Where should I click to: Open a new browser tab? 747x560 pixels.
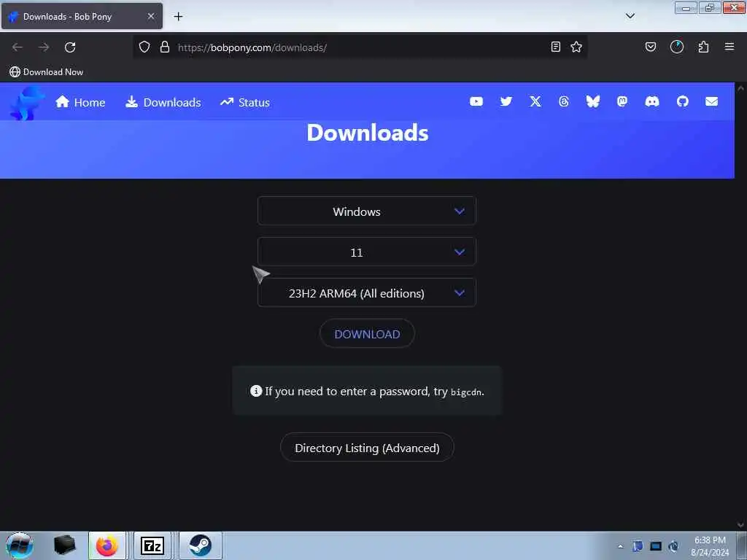178,16
